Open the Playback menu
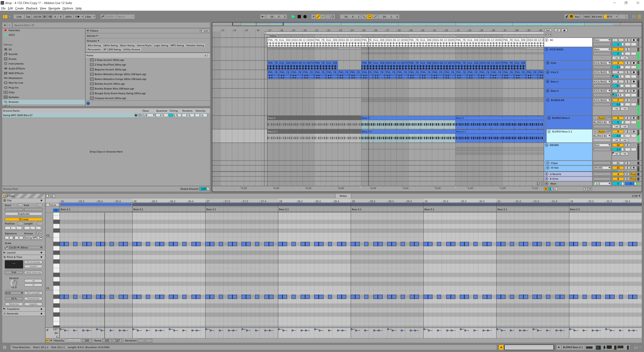The image size is (644, 352). click(32, 8)
